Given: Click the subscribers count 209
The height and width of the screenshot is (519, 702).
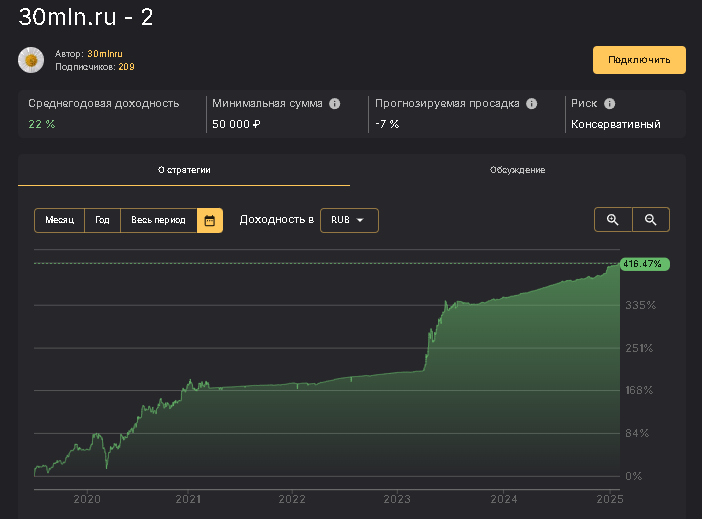Looking at the screenshot, I should (126, 67).
